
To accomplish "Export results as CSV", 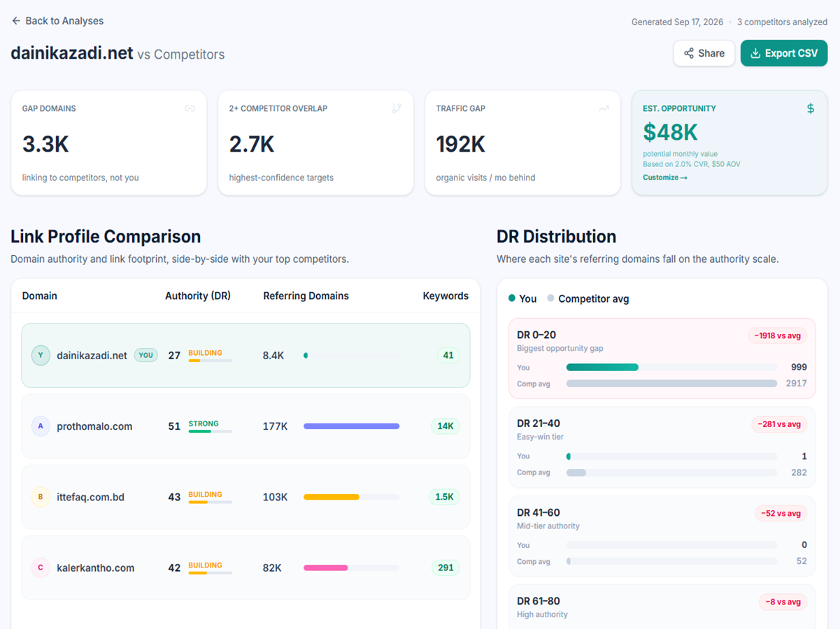I will pyautogui.click(x=784, y=53).
